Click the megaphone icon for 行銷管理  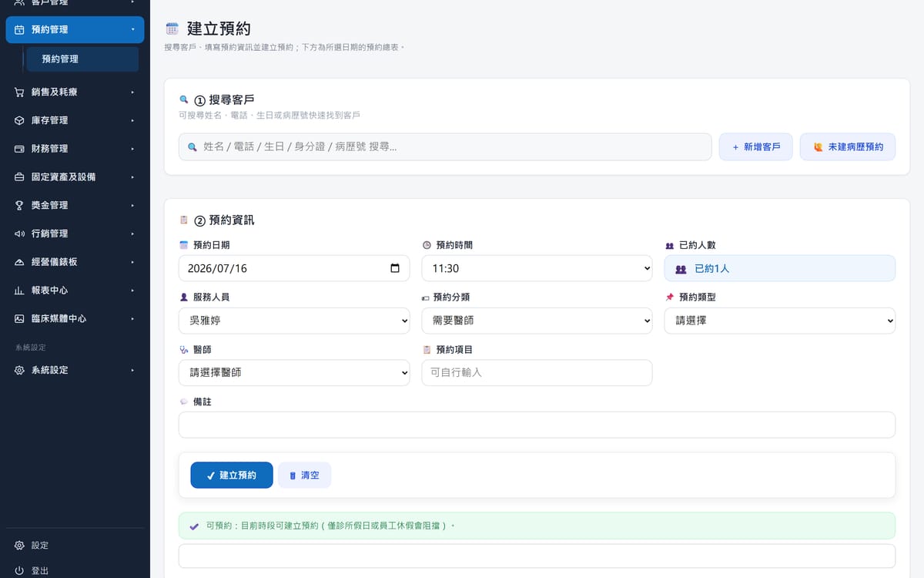coord(19,234)
